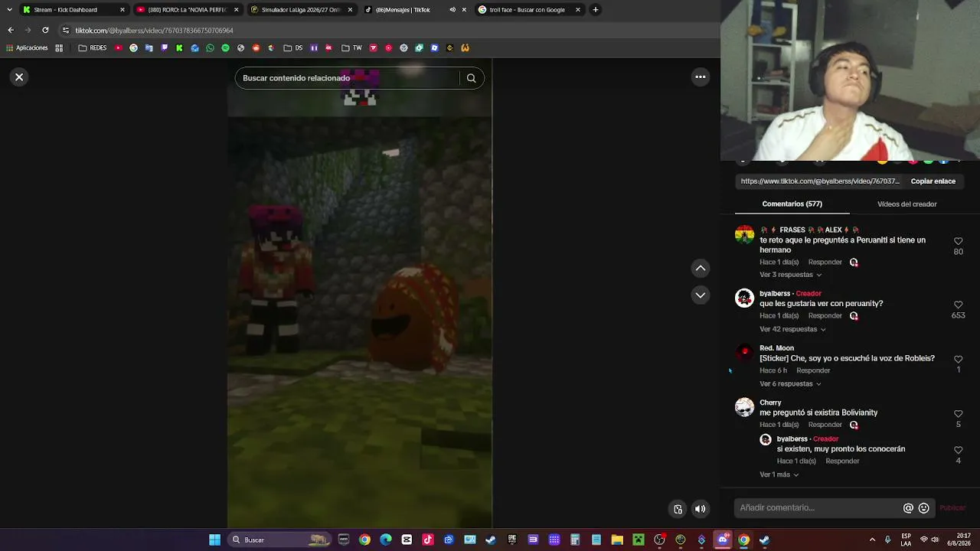980x551 pixels.
Task: Open the Spotify bookmark
Action: click(x=225, y=48)
